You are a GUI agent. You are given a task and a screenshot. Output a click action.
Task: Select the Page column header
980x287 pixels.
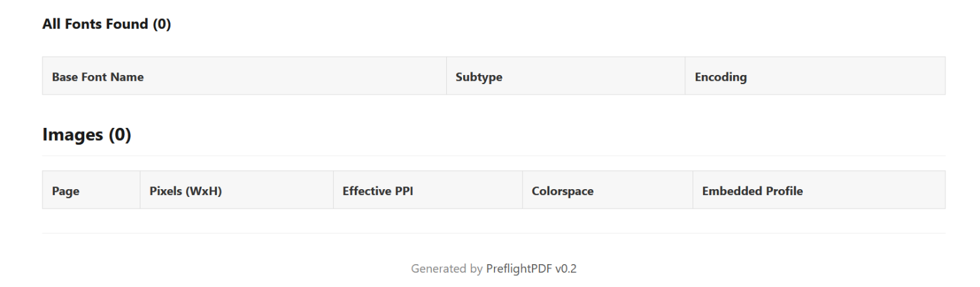(65, 192)
